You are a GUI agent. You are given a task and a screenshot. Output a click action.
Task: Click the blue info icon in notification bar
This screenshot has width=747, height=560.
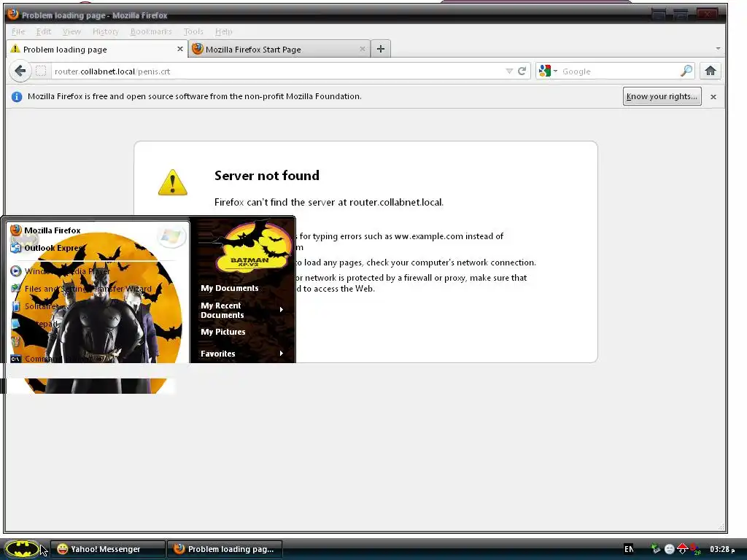(17, 97)
